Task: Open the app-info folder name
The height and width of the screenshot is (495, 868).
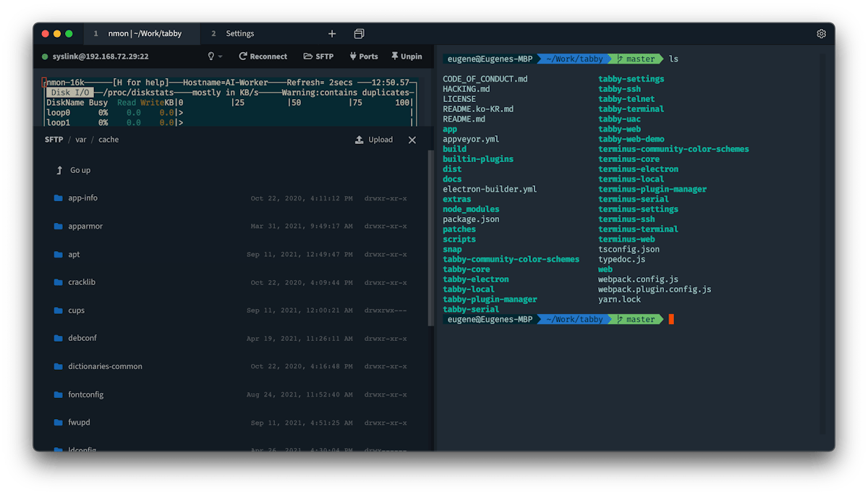Action: (82, 198)
